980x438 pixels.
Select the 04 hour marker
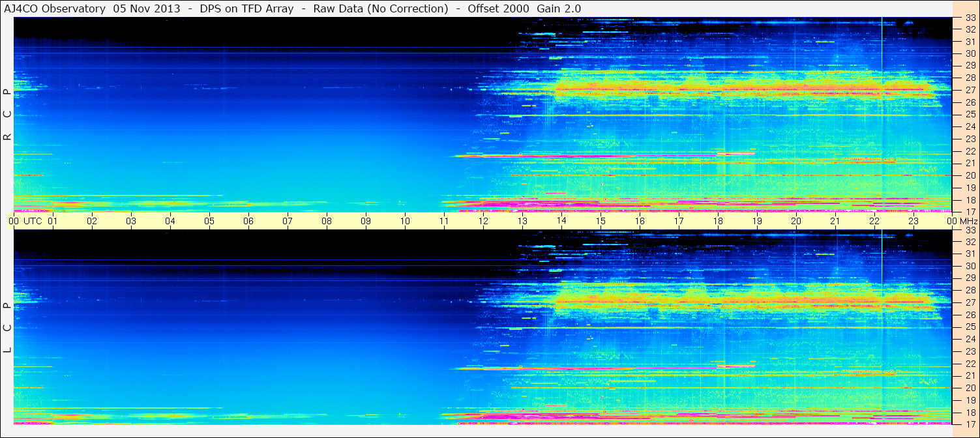point(170,221)
